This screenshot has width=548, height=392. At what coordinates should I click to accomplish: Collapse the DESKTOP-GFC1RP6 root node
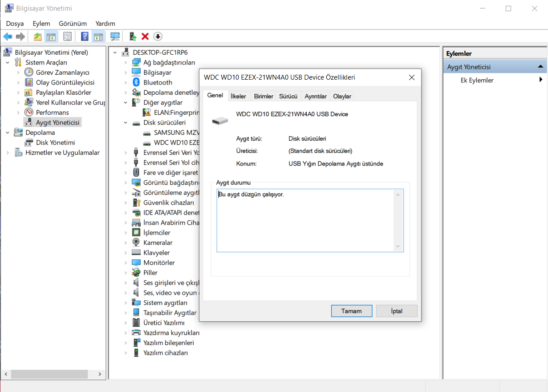point(115,53)
